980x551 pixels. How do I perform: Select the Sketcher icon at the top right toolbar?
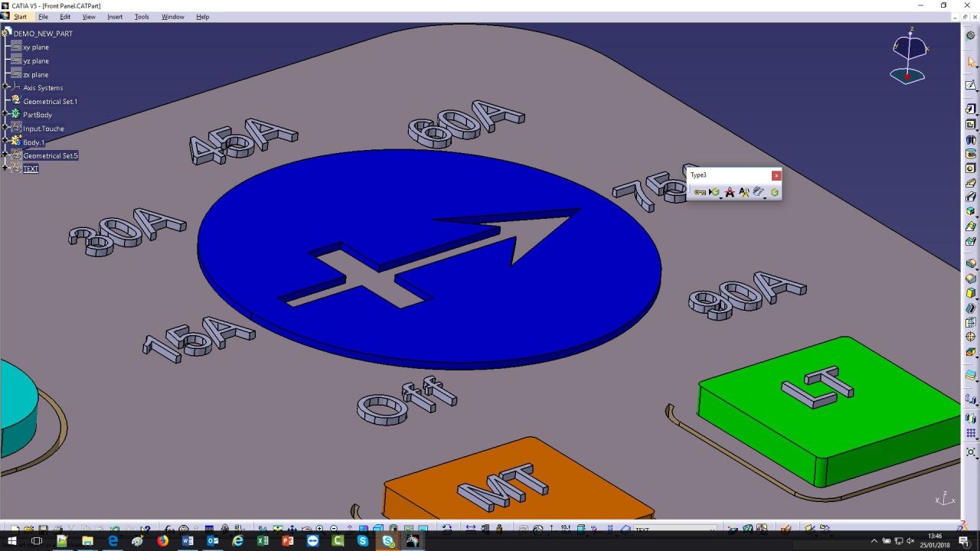[x=971, y=84]
